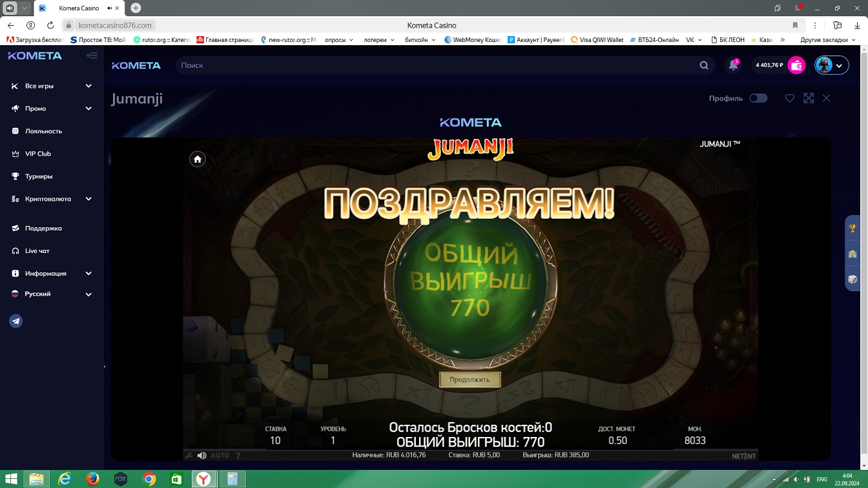Image resolution: width=868 pixels, height=488 pixels.
Task: Open the Русский language dropdown
Action: 52,294
